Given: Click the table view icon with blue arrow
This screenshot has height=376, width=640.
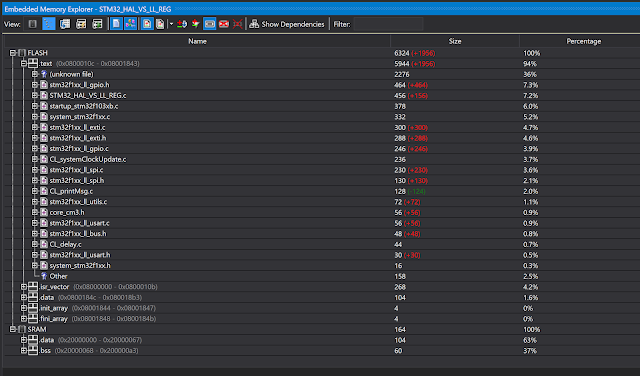Looking at the screenshot, I should 65,24.
